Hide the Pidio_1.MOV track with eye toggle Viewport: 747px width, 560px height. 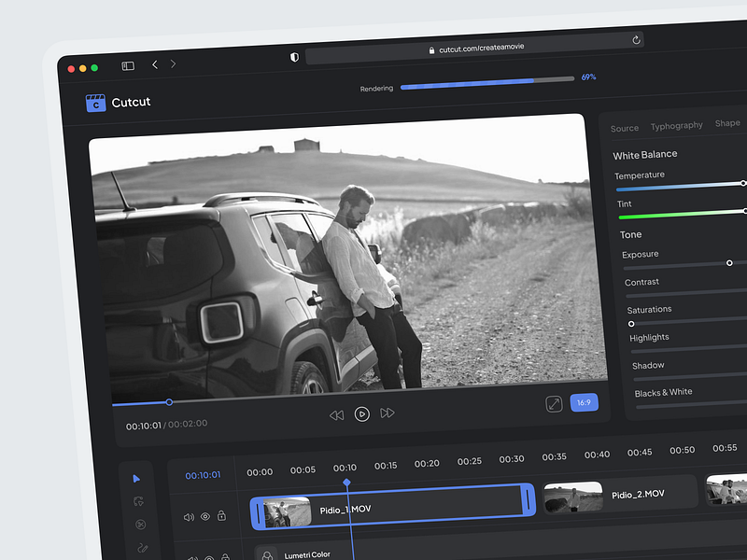coord(204,515)
